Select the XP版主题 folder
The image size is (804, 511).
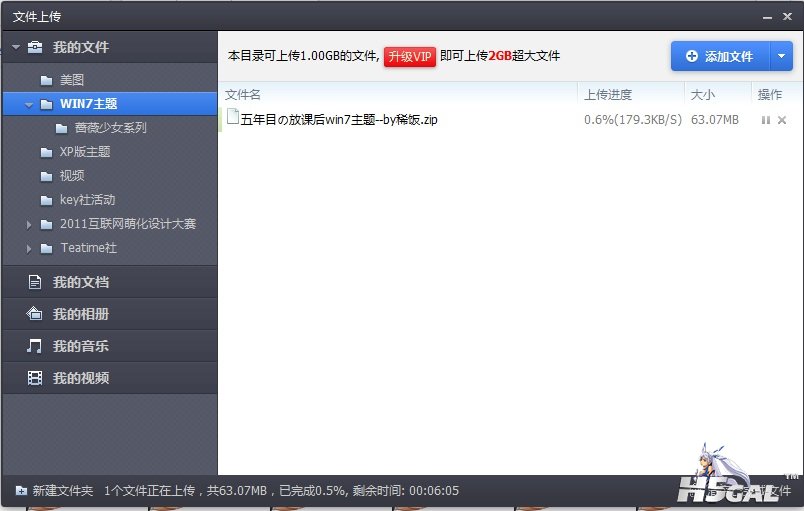tap(84, 152)
